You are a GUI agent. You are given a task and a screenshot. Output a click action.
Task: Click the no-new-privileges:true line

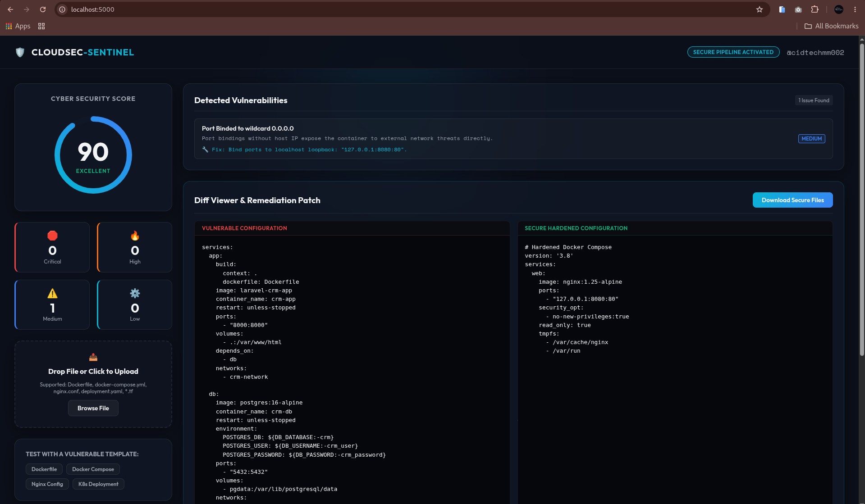pyautogui.click(x=587, y=317)
